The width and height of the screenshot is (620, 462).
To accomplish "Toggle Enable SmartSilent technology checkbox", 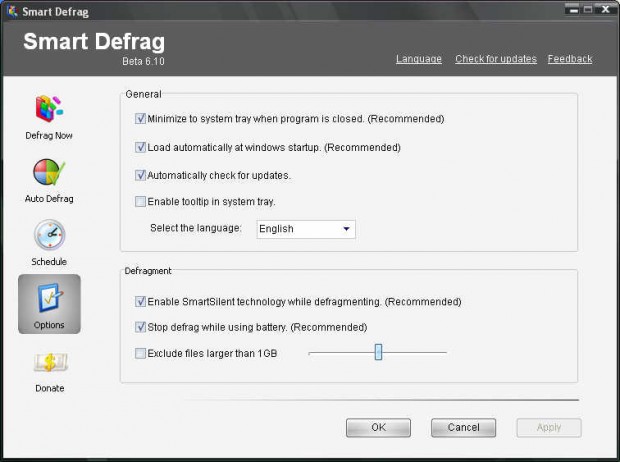I will tap(140, 302).
